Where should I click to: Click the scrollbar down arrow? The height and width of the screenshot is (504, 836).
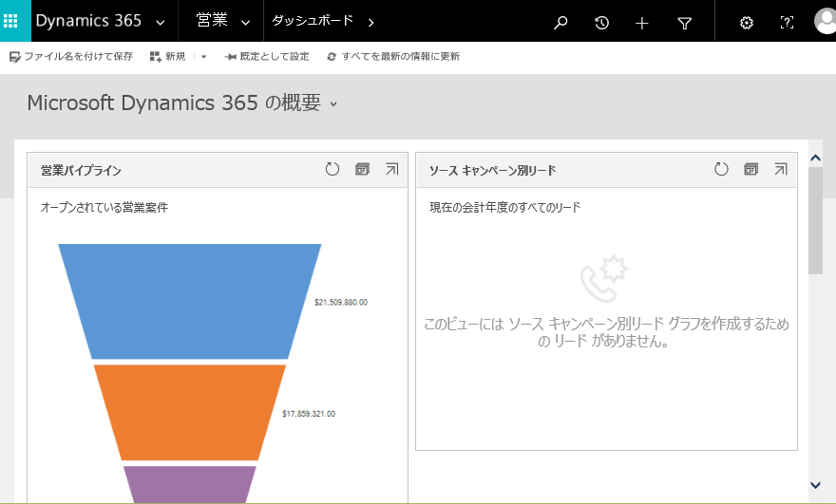815,485
